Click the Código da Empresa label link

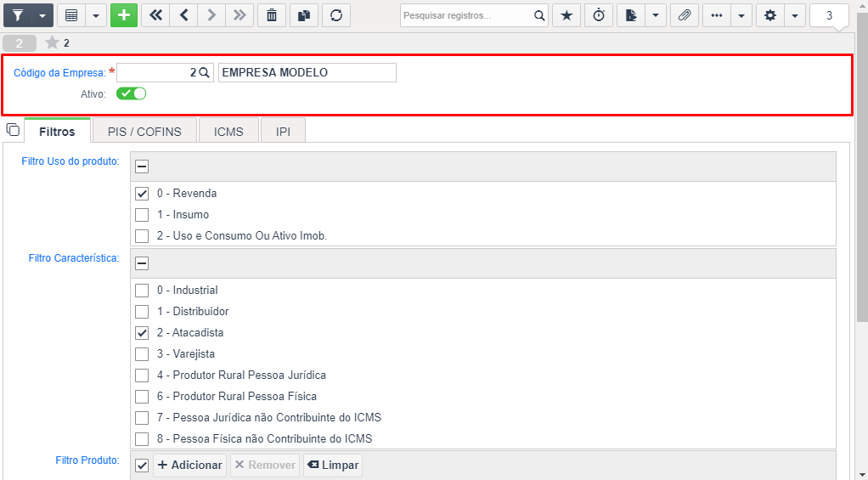pos(59,72)
